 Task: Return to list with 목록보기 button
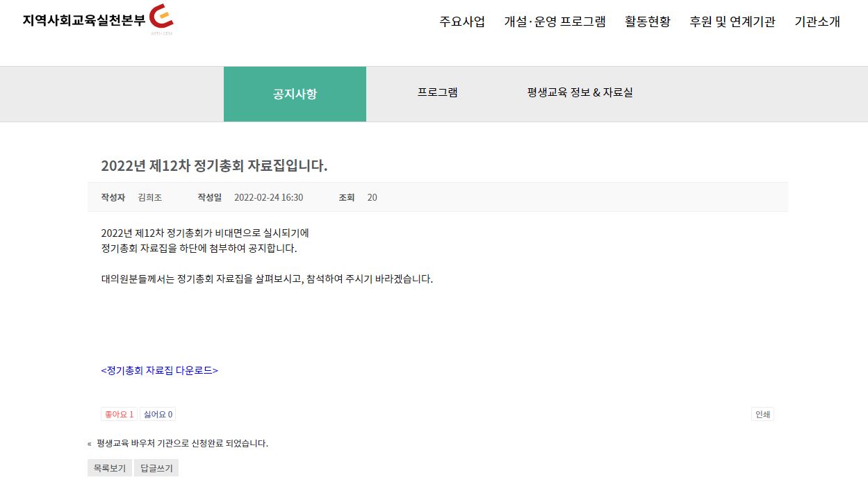[110, 468]
